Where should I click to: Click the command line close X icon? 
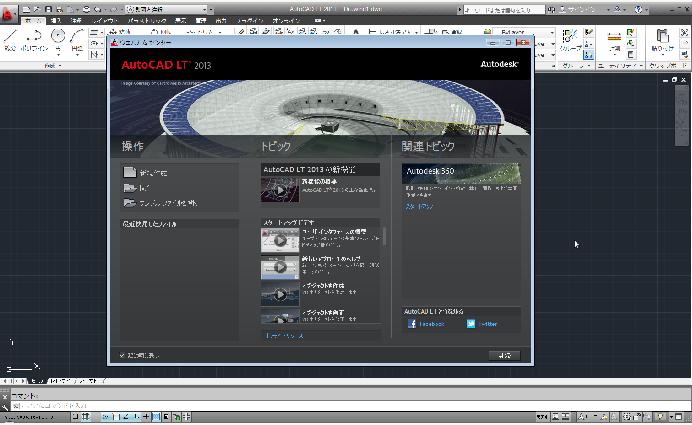click(x=4, y=396)
